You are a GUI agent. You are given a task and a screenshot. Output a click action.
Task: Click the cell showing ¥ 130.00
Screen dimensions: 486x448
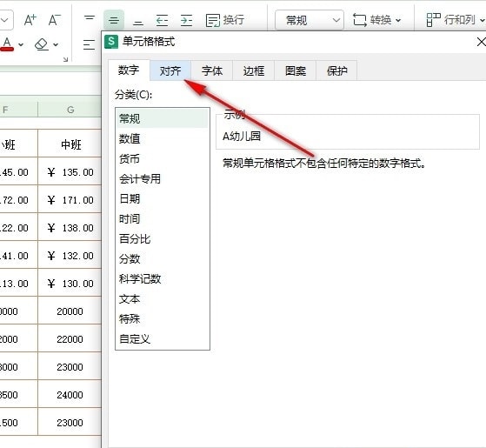click(70, 283)
